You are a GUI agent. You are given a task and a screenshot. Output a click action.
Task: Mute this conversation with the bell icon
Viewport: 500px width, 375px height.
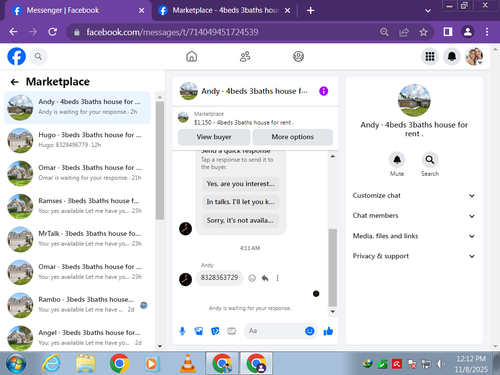tap(397, 160)
